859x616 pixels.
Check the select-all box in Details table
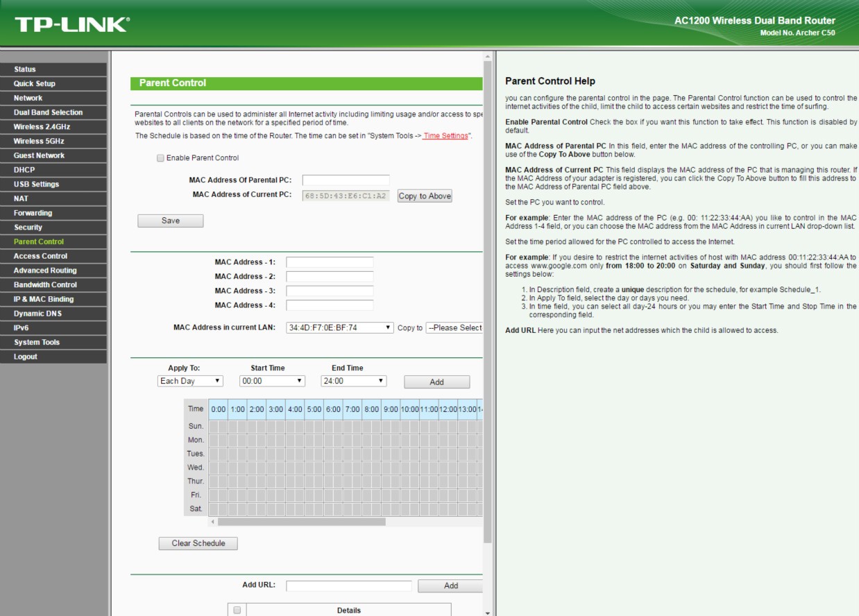(x=237, y=610)
